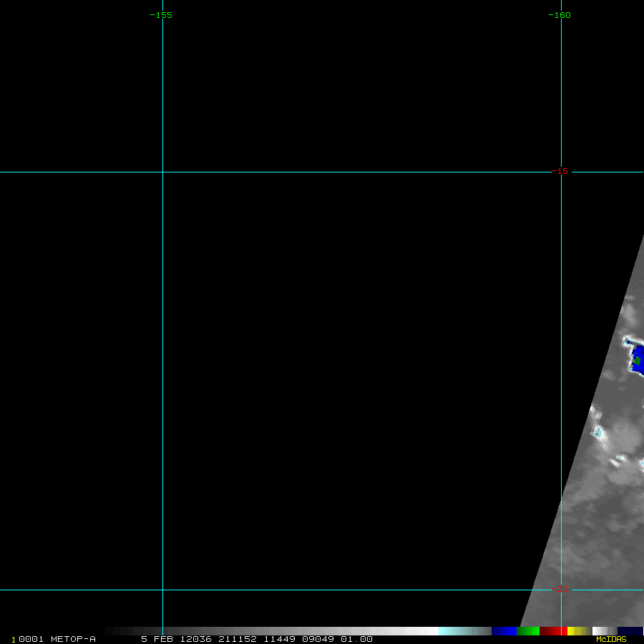Click the yellow McIDAS label
Screen dimensions: 644x644
point(611,639)
